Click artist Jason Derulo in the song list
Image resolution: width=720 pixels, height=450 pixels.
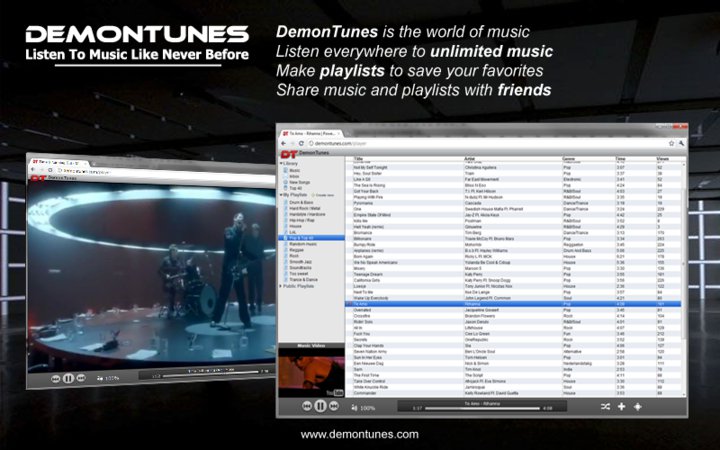[x=477, y=322]
